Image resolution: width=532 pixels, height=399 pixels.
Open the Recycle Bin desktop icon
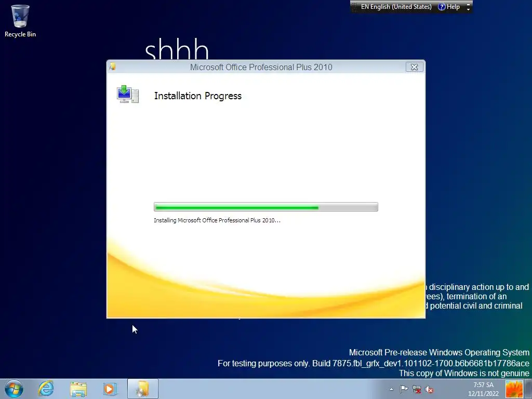[x=20, y=21]
